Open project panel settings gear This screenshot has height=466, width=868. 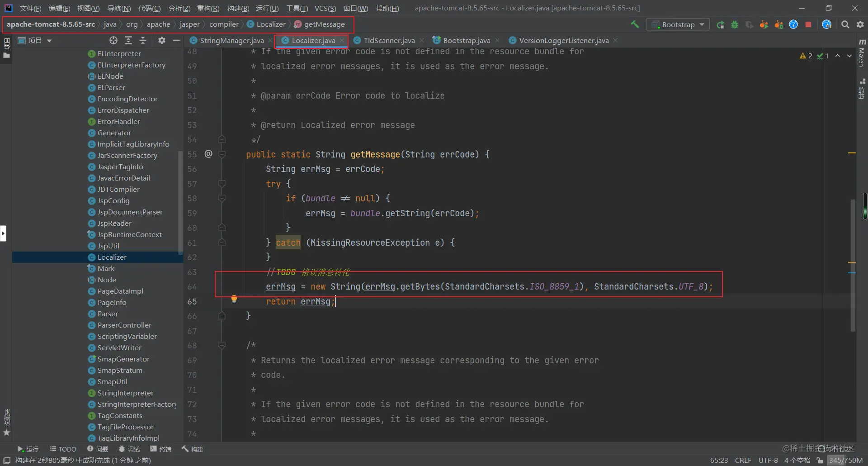click(162, 41)
